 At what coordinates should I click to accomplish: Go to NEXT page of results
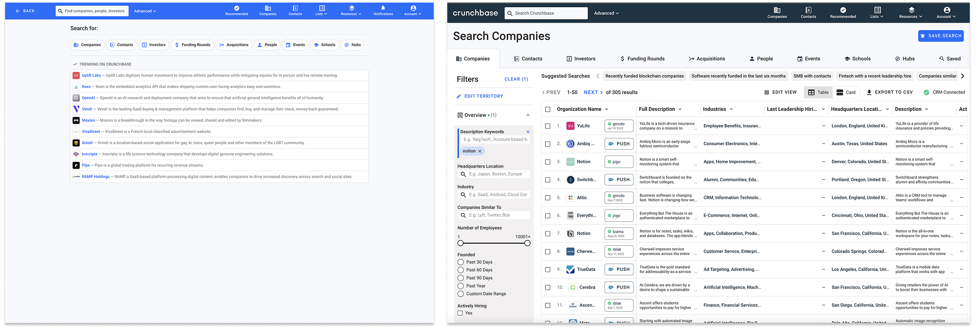click(x=594, y=92)
